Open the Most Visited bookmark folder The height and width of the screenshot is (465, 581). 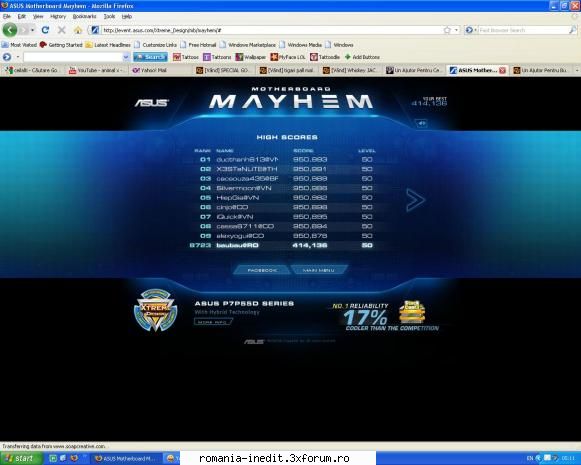[19, 45]
